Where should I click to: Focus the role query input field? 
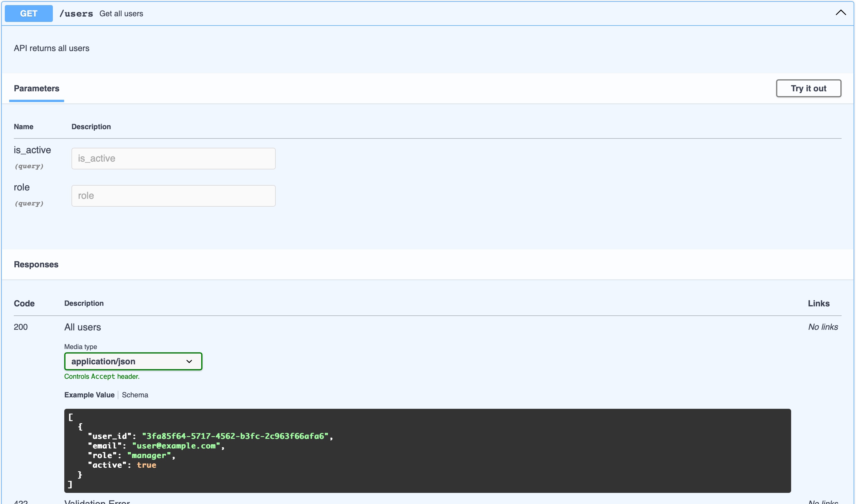(173, 196)
